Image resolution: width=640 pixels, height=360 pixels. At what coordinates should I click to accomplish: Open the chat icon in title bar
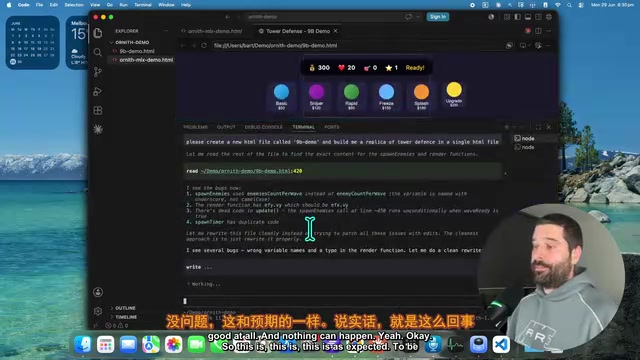[x=409, y=17]
